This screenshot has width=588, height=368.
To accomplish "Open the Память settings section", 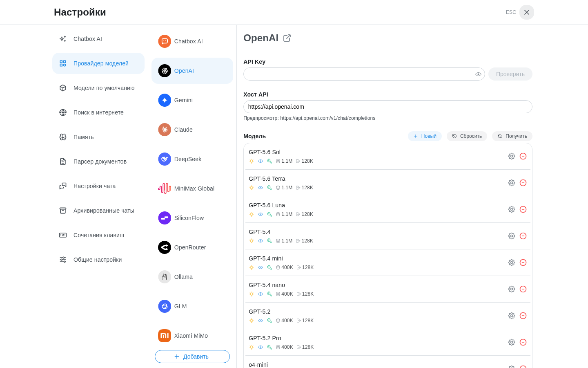I will pyautogui.click(x=98, y=137).
